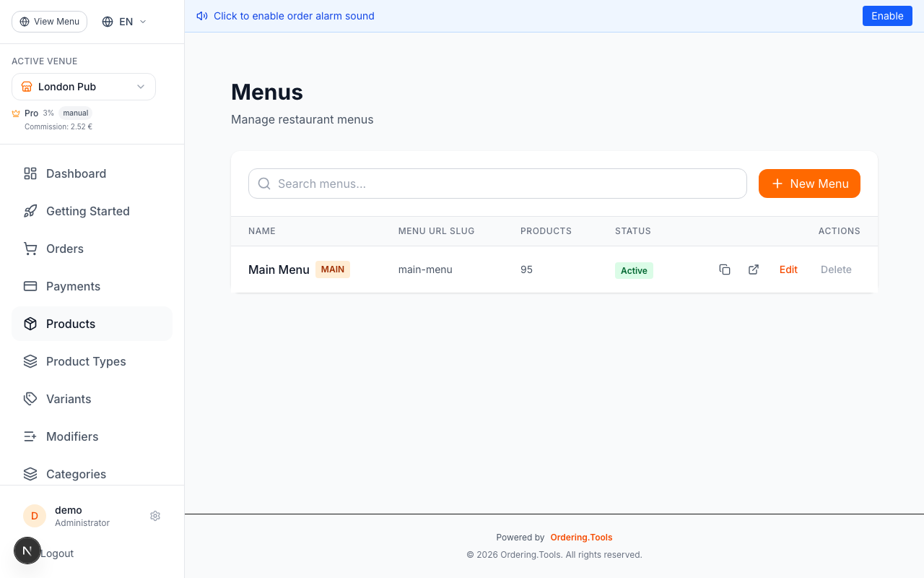Expand the London Pub venue selector

[x=83, y=86]
